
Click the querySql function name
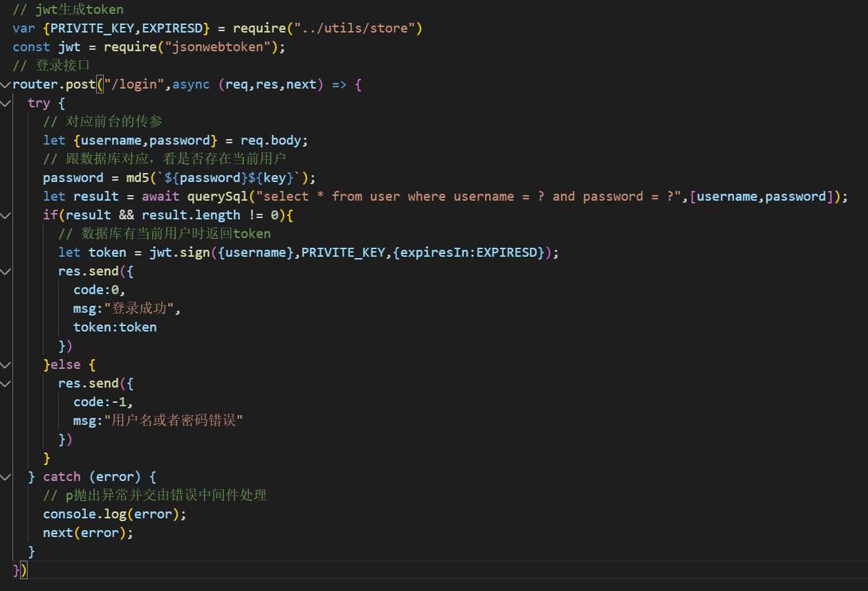(217, 197)
